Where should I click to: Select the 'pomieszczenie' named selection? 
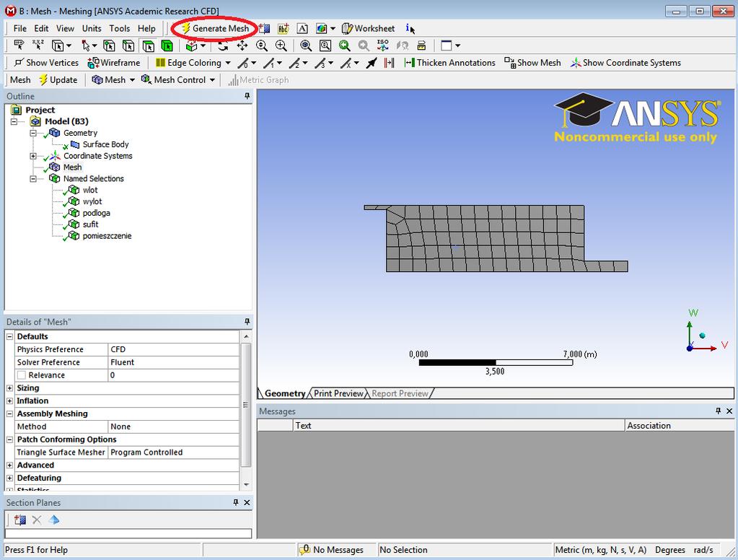[x=107, y=236]
